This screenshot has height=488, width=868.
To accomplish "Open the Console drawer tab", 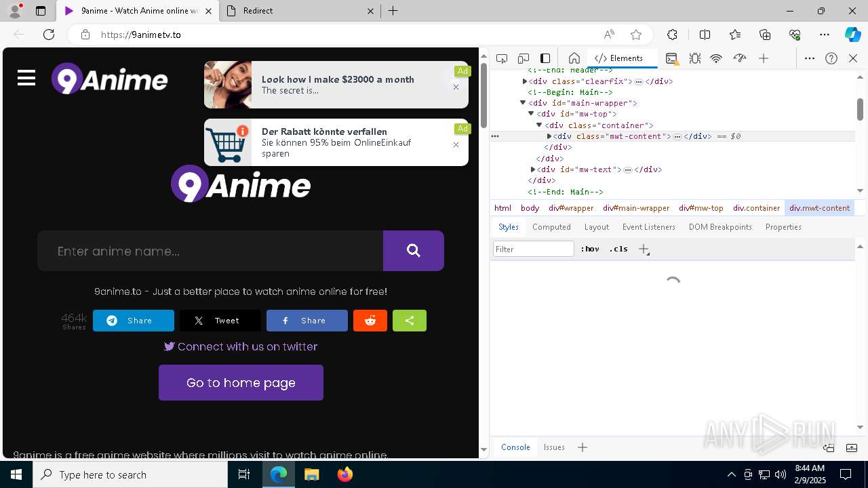I will pos(515,447).
